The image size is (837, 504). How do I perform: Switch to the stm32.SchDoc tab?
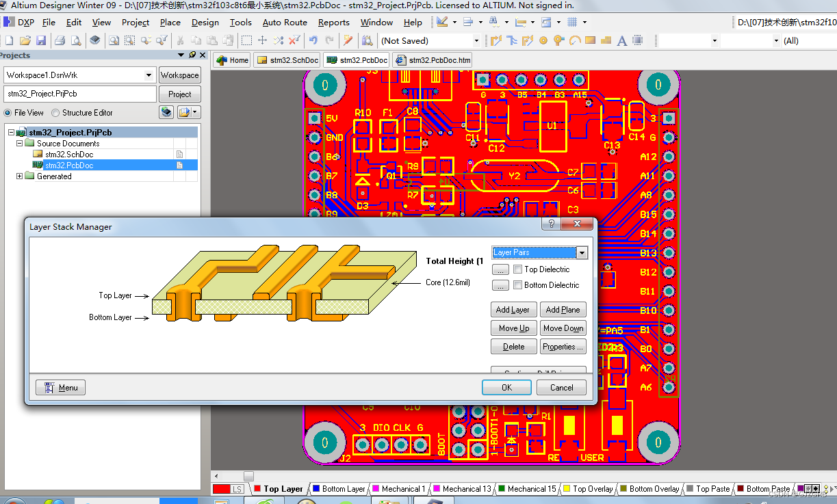click(x=287, y=60)
